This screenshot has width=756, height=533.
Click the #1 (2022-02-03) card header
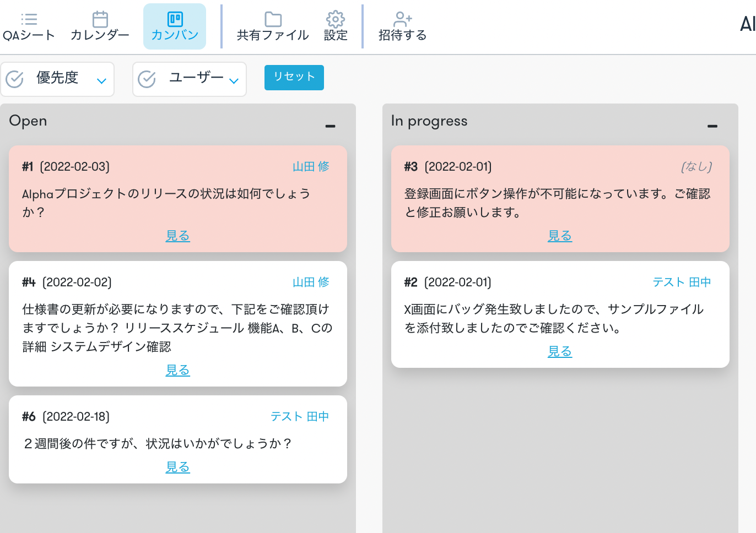[x=66, y=166]
